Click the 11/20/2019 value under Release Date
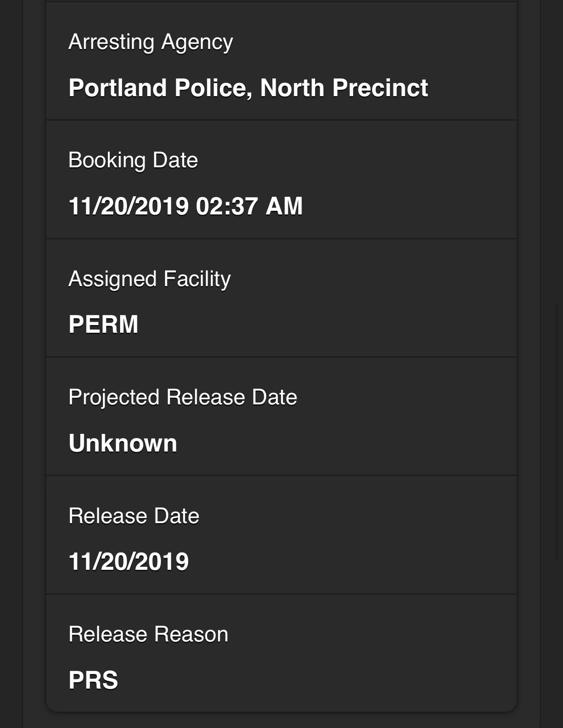Image resolution: width=563 pixels, height=728 pixels. point(128,562)
